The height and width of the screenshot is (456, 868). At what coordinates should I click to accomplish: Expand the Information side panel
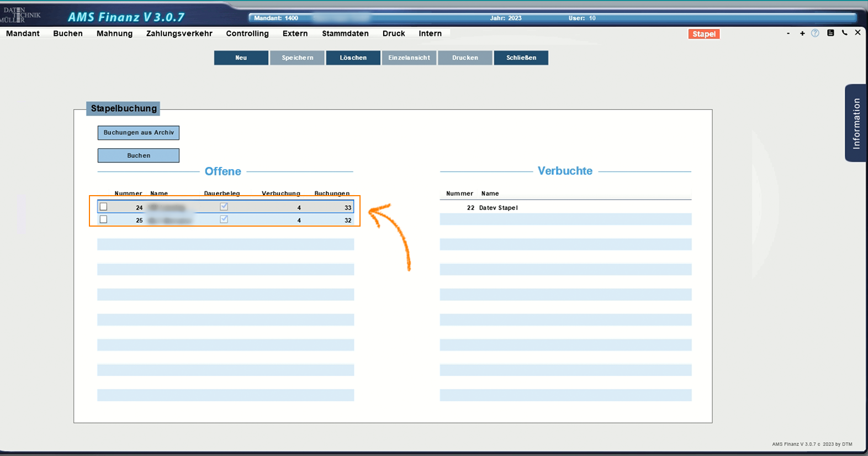(856, 123)
